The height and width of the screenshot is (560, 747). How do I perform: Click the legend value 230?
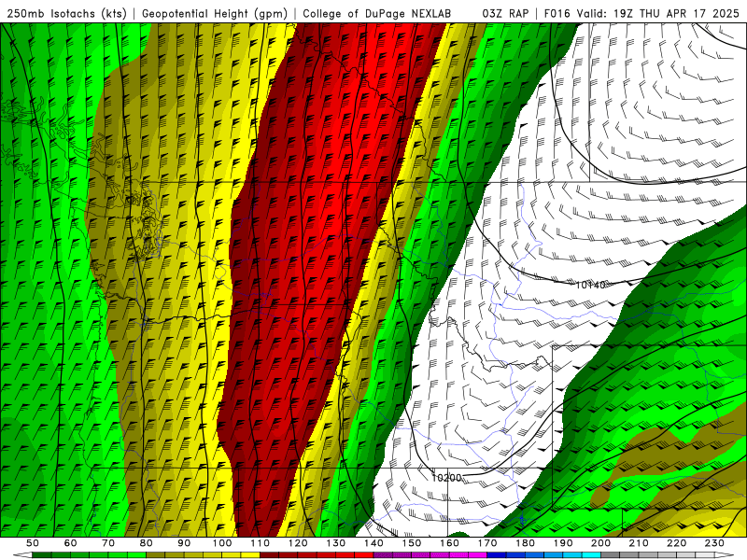[x=714, y=543]
